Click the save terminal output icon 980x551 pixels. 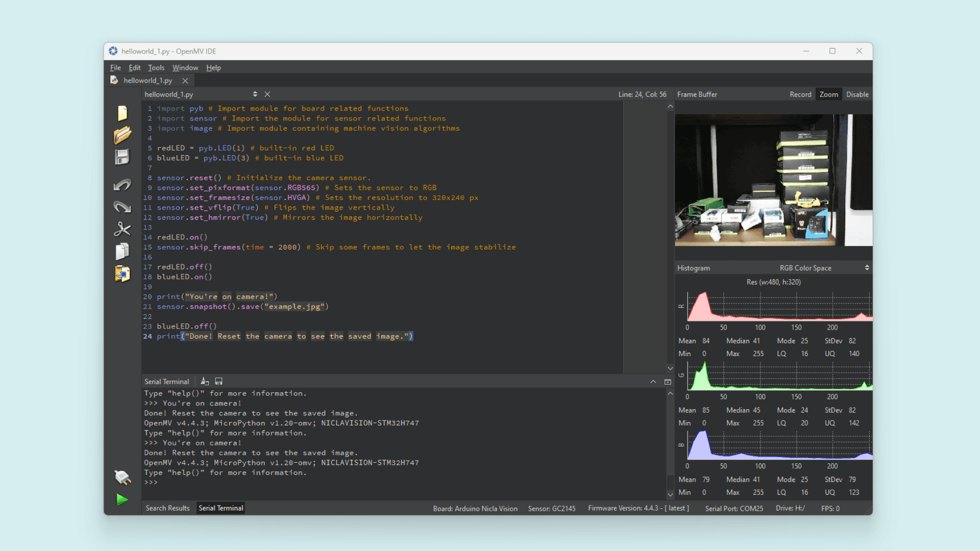coord(219,382)
